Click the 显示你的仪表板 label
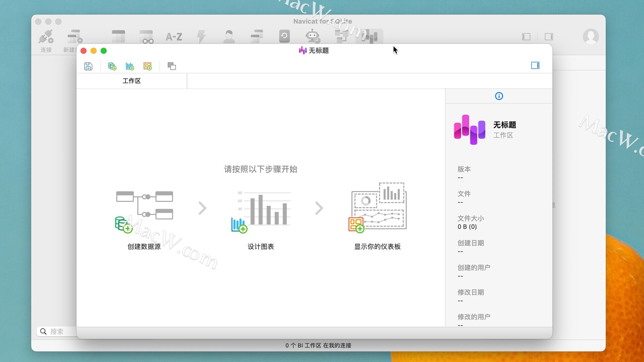 point(377,247)
